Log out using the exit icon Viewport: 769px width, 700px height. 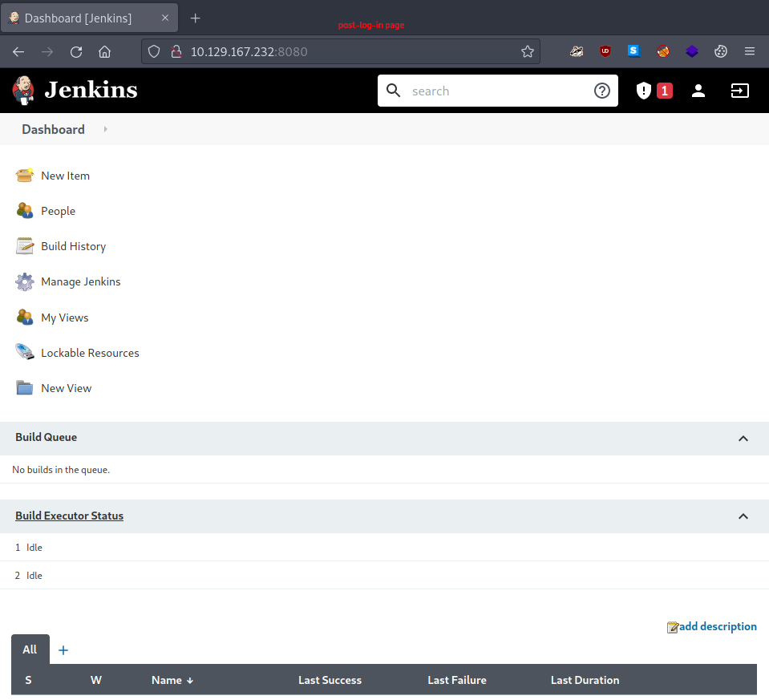pyautogui.click(x=739, y=91)
